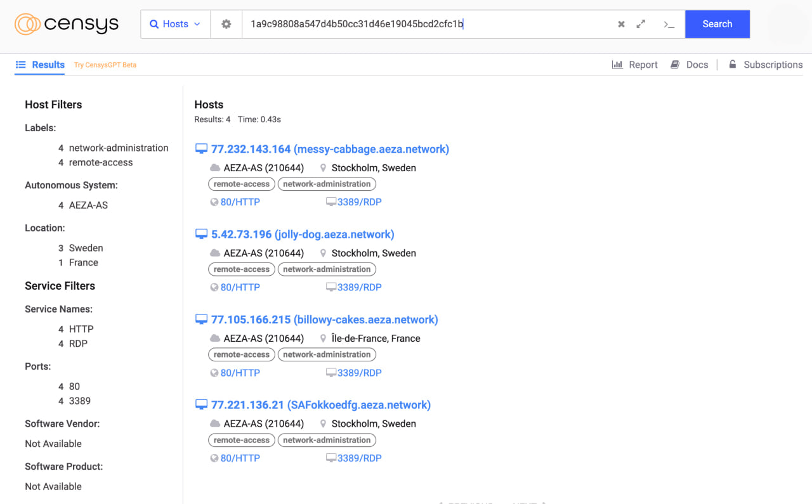Click remote-access tag on jolly-dog host

(x=241, y=269)
